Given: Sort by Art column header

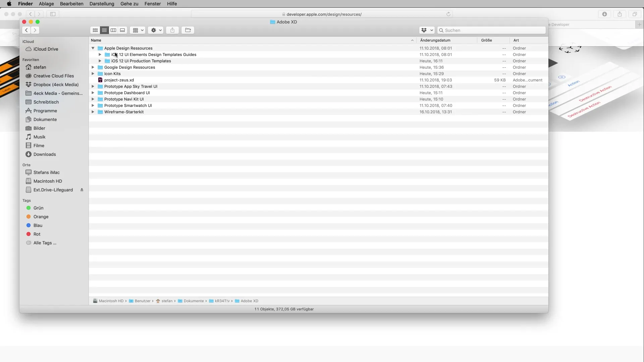Looking at the screenshot, I should point(529,40).
